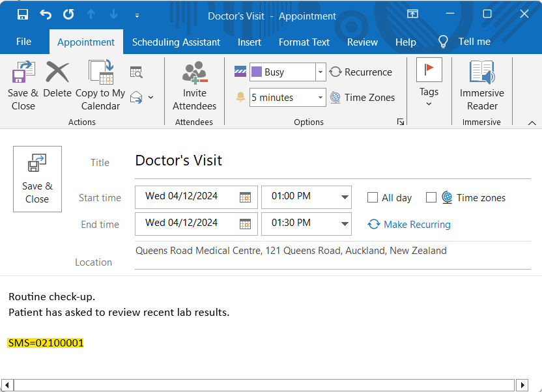Screen dimensions: 542x392
Task: Open the Busy status dropdown
Action: [x=320, y=72]
